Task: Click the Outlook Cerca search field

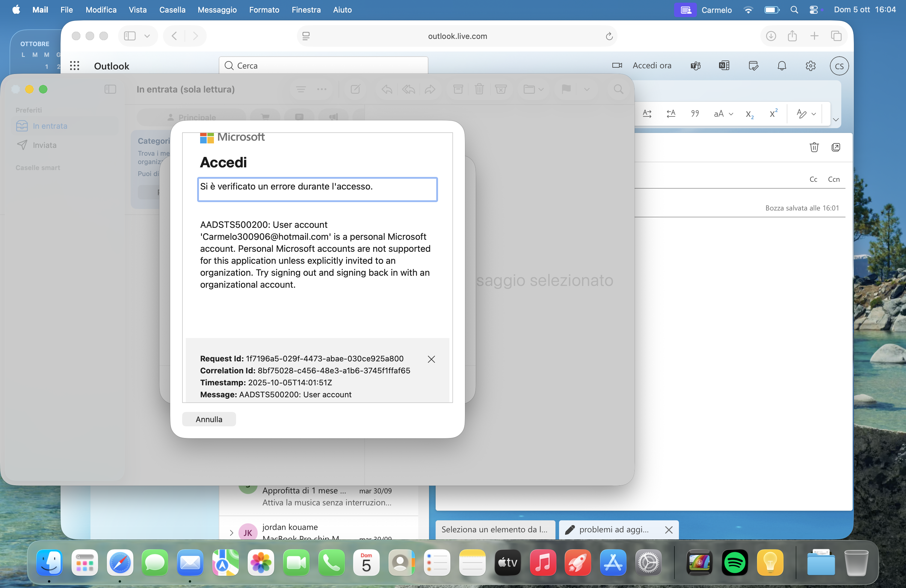Action: [323, 66]
